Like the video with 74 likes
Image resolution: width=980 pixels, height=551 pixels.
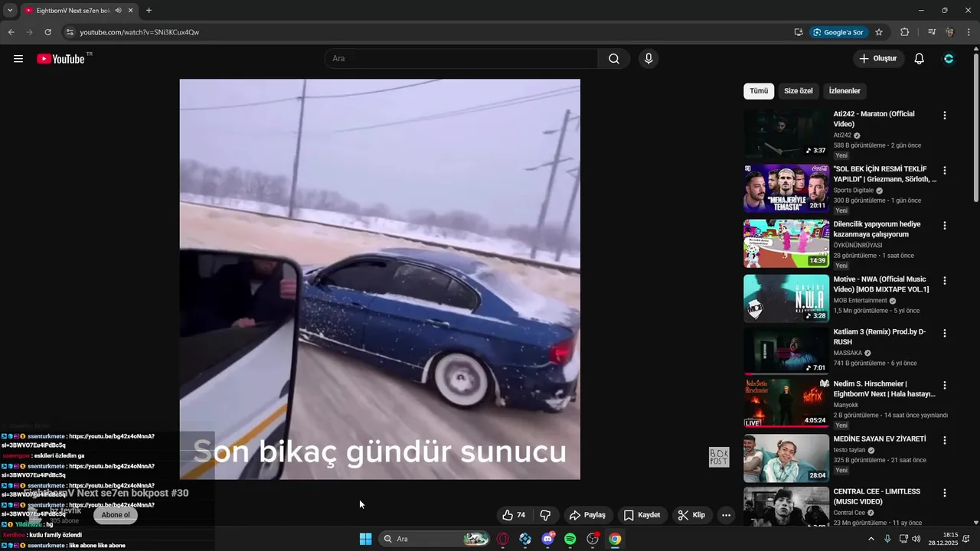click(514, 515)
